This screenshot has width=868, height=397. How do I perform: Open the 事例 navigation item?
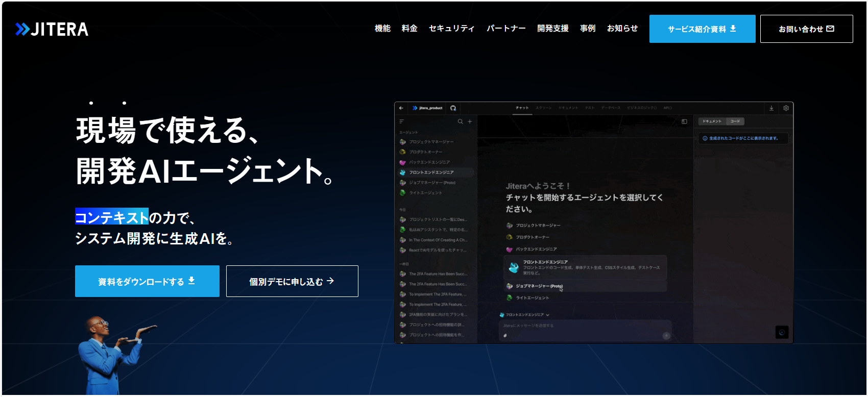(588, 29)
